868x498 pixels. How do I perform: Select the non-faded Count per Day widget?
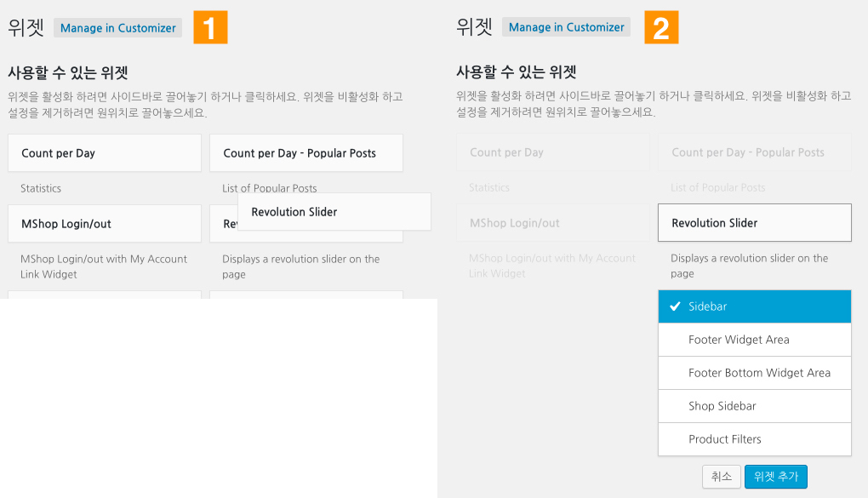coord(105,153)
